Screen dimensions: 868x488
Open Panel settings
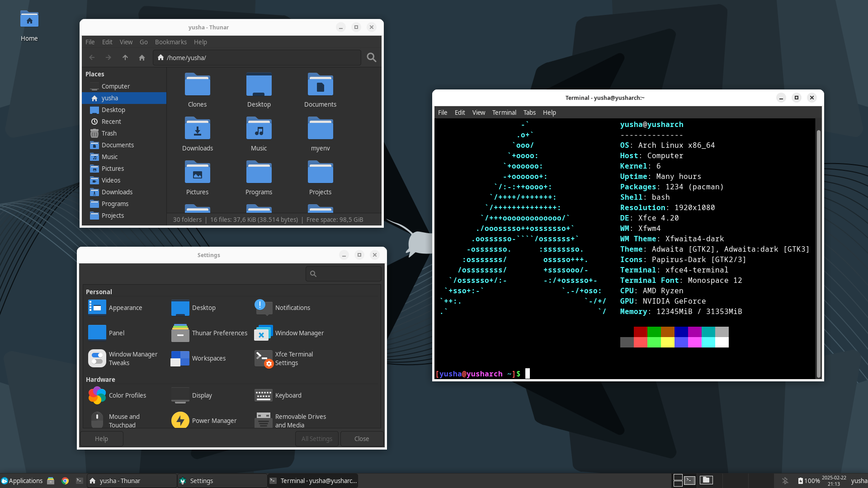(x=106, y=333)
